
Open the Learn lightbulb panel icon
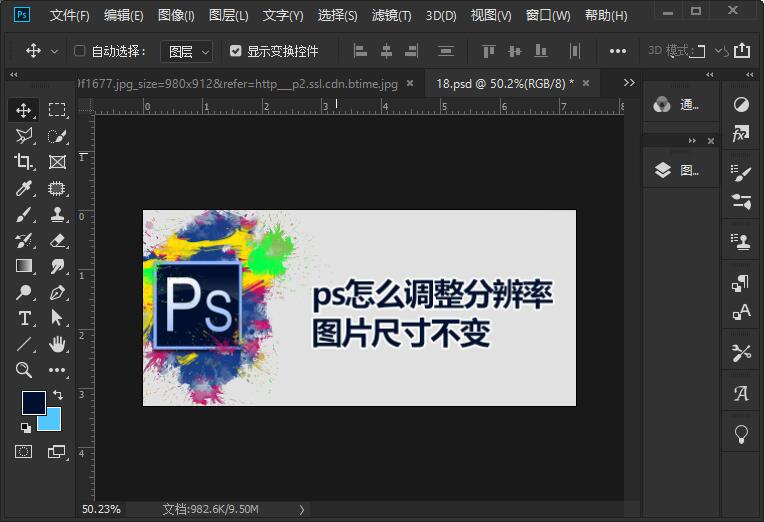coord(741,434)
